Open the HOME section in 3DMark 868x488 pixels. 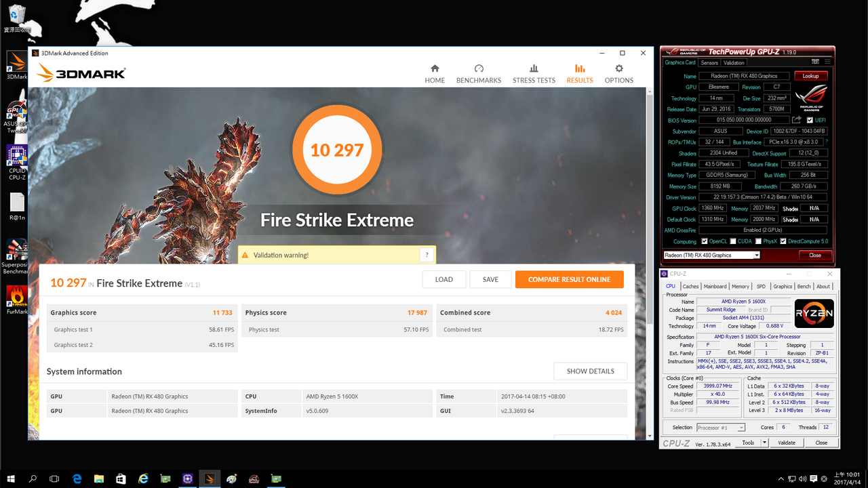tap(435, 74)
